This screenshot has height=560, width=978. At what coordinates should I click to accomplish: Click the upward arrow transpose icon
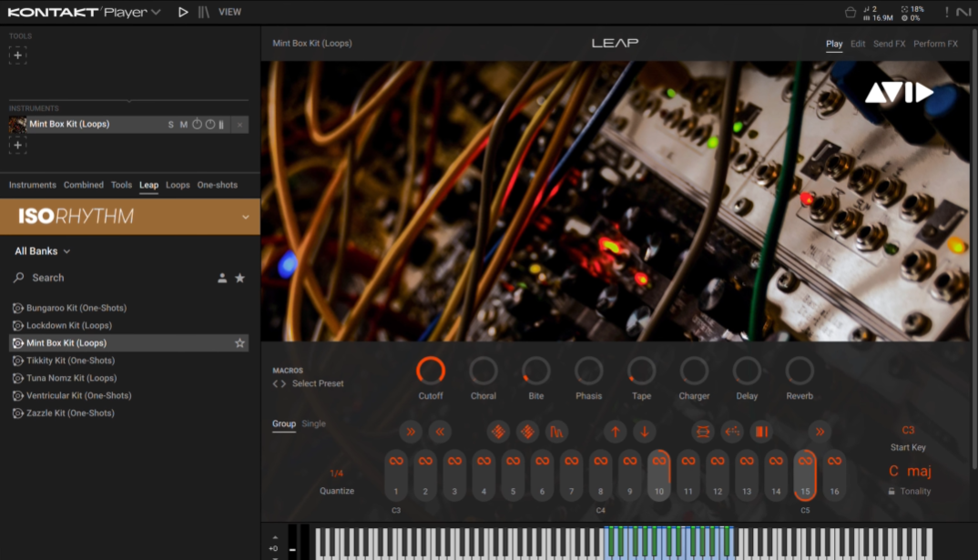(615, 432)
